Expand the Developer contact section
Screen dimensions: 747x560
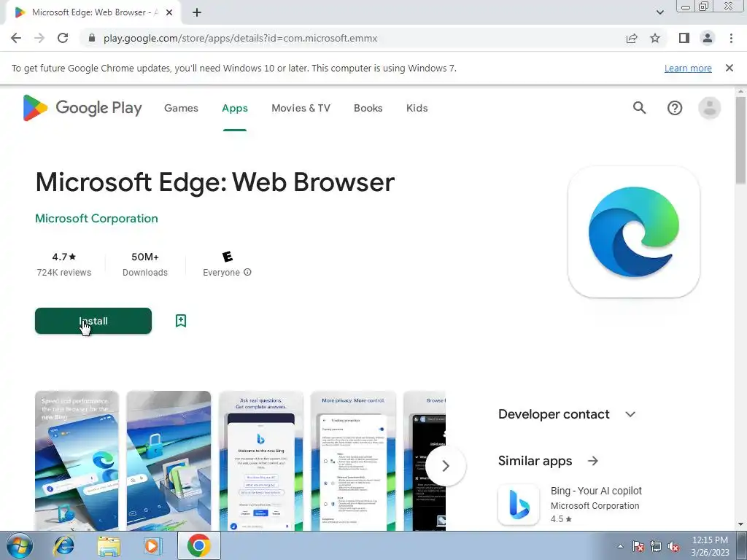(630, 414)
